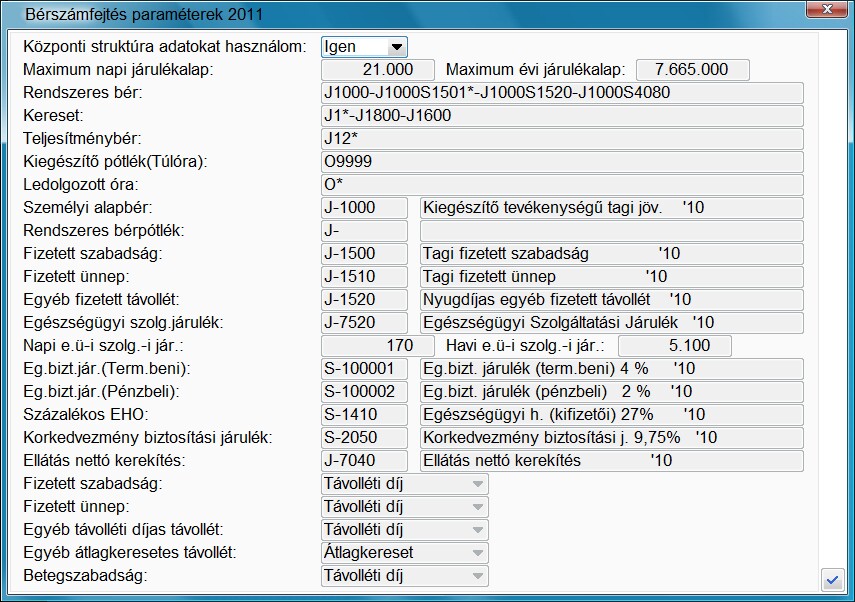Click the Maximum évi járulékalap field
This screenshot has height=602, width=855.
[693, 70]
